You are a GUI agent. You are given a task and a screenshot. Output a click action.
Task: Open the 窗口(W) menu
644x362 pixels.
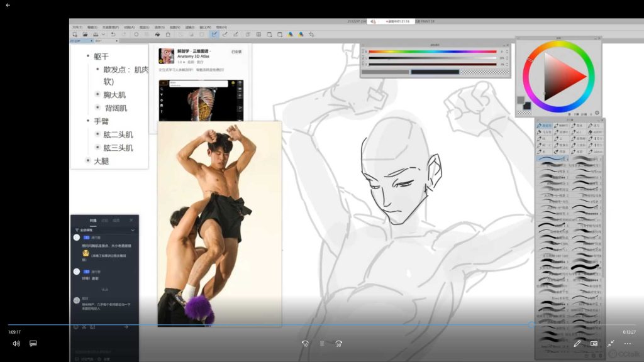coord(206,27)
